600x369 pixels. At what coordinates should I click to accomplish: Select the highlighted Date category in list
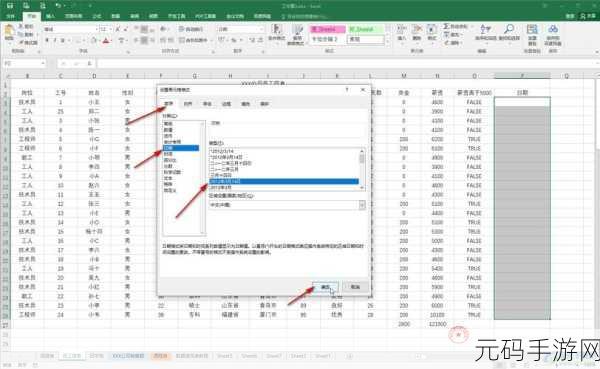(x=181, y=148)
